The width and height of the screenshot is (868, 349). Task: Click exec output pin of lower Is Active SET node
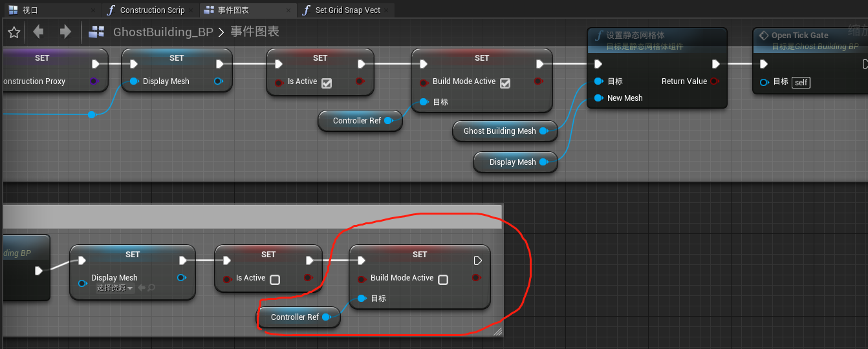[x=310, y=260]
